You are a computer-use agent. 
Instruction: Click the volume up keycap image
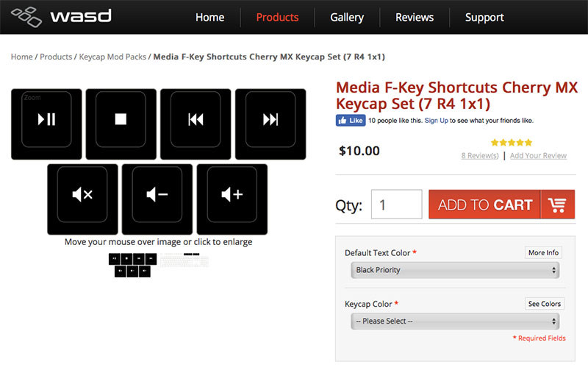[232, 195]
